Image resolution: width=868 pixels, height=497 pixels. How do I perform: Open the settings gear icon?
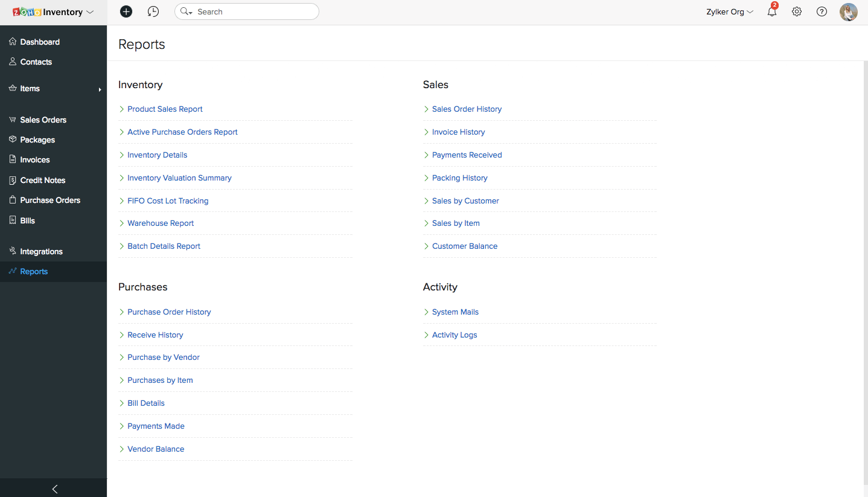coord(797,11)
